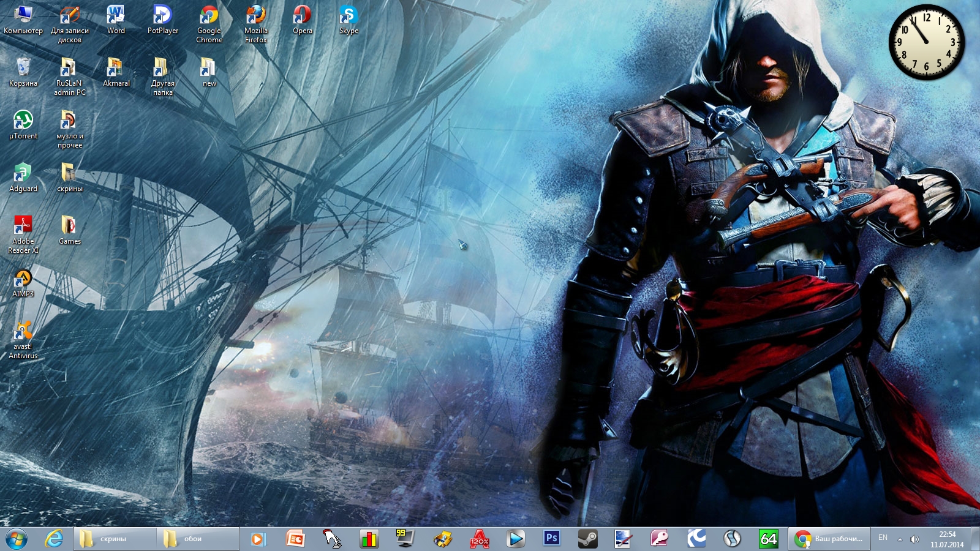Open the bar chart taskbar icon
Viewport: 980px width, 551px height.
pos(369,539)
